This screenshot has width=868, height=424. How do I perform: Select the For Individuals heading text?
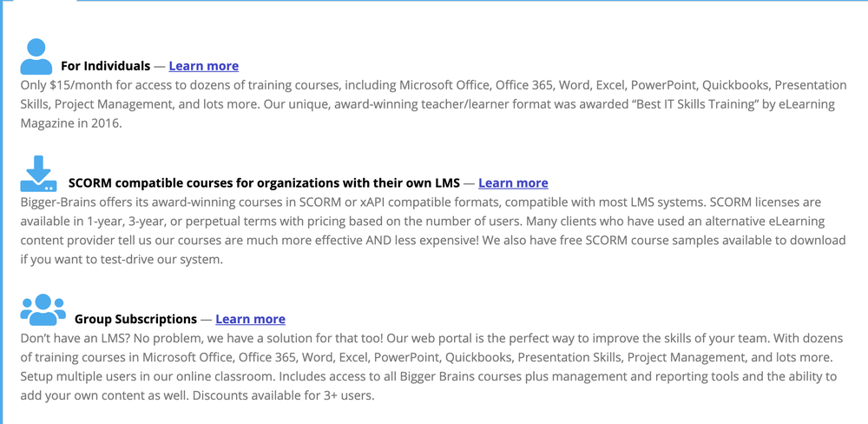coord(105,66)
